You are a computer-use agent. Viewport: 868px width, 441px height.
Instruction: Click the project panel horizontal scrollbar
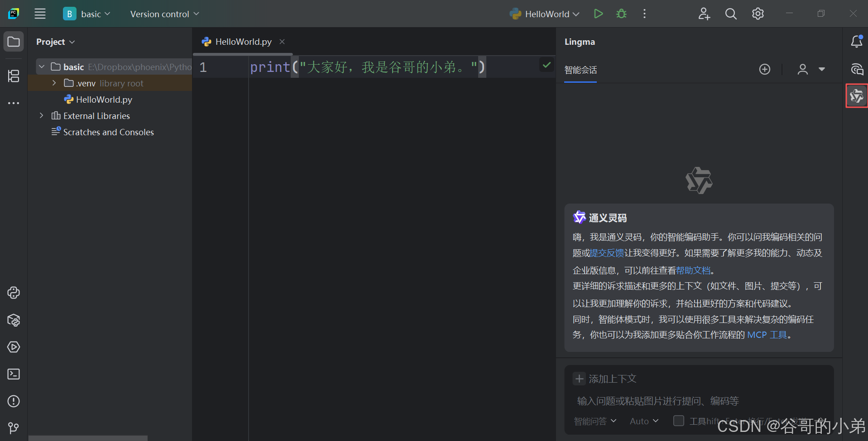(88, 438)
